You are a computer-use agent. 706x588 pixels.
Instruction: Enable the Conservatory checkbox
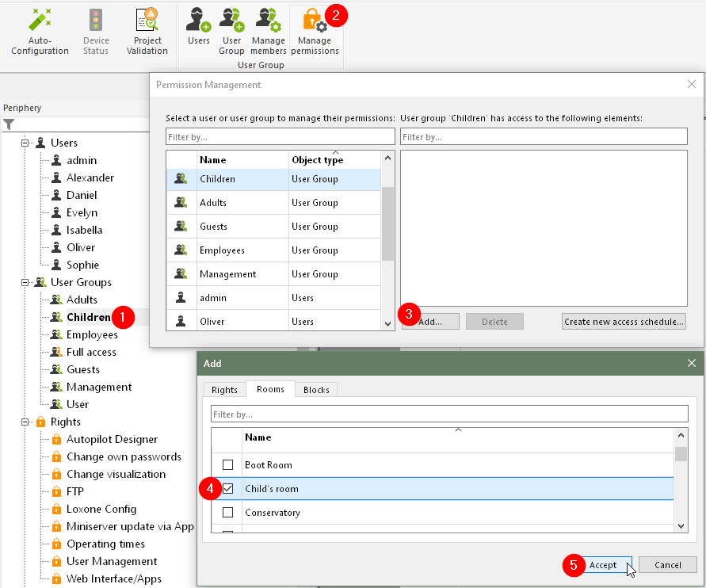[228, 513]
